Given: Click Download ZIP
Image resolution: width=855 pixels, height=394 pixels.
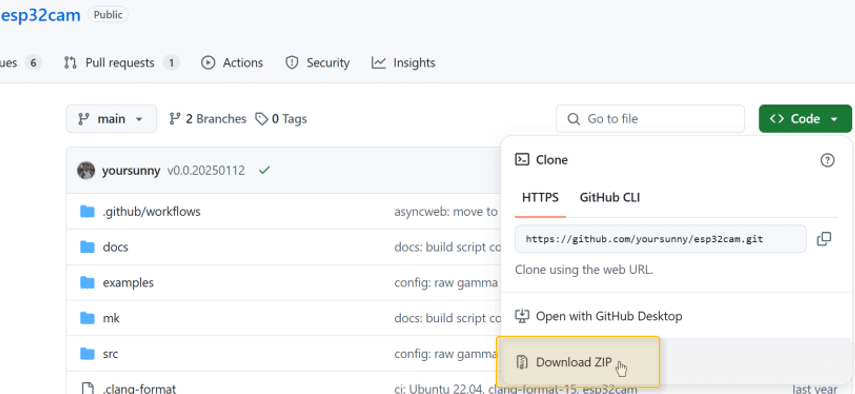Looking at the screenshot, I should (574, 362).
